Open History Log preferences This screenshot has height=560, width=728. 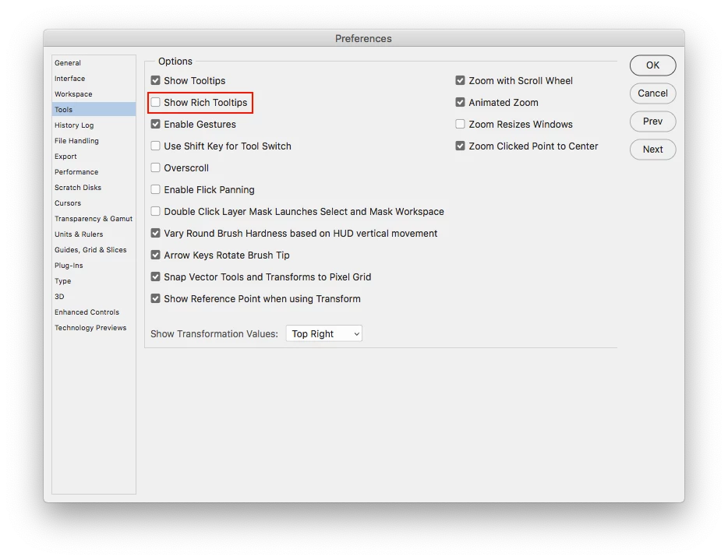[94, 125]
